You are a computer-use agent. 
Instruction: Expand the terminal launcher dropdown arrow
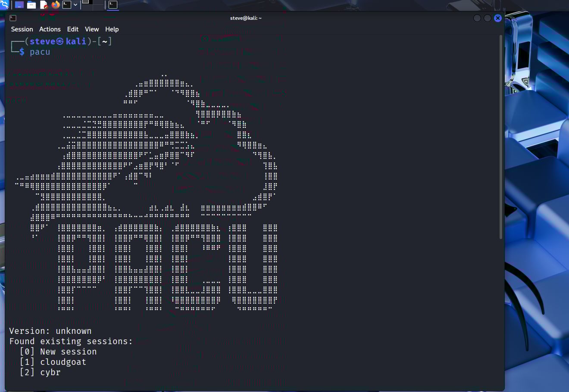(75, 5)
